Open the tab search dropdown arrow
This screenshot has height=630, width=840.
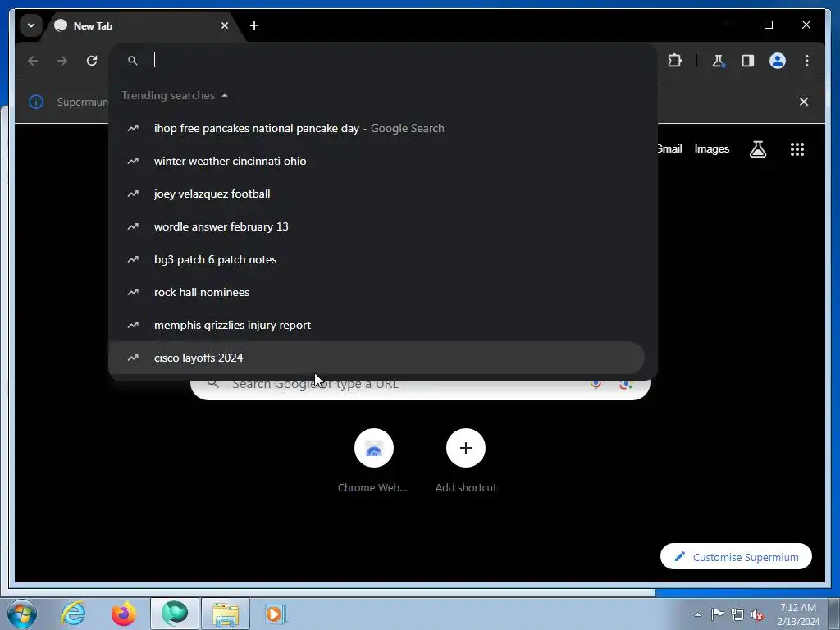click(x=31, y=25)
